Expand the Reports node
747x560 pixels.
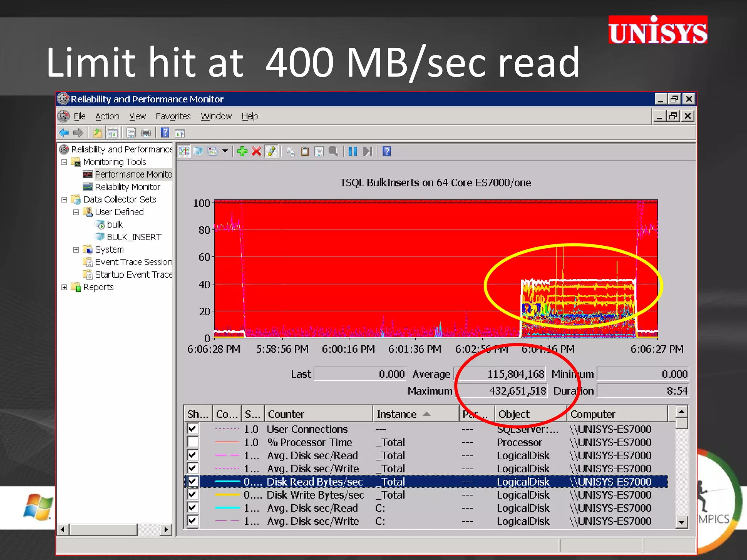(64, 287)
